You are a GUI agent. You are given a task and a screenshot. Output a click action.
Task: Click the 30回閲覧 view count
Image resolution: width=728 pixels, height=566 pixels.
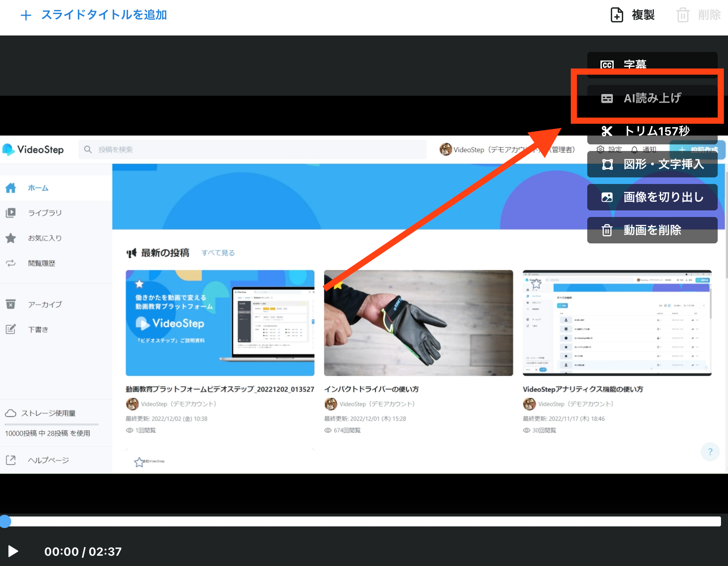(539, 430)
